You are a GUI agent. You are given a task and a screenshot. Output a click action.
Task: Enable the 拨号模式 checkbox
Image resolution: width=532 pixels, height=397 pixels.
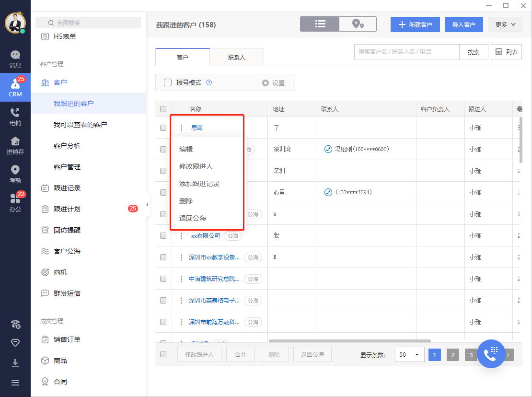coord(168,82)
